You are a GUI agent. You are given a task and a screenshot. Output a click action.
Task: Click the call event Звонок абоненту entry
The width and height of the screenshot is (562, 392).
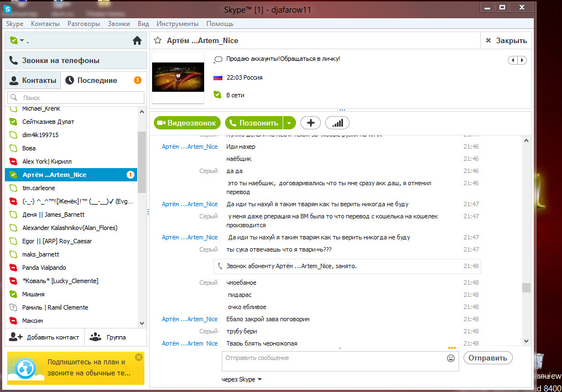347,266
